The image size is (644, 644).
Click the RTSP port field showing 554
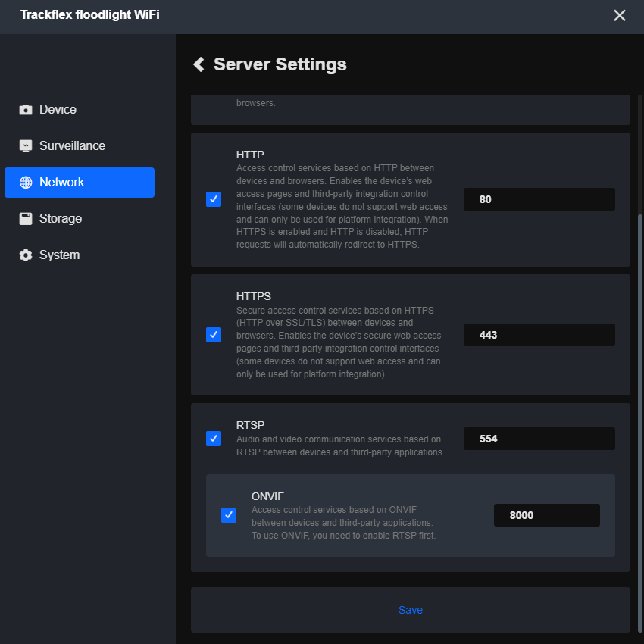pyautogui.click(x=539, y=439)
